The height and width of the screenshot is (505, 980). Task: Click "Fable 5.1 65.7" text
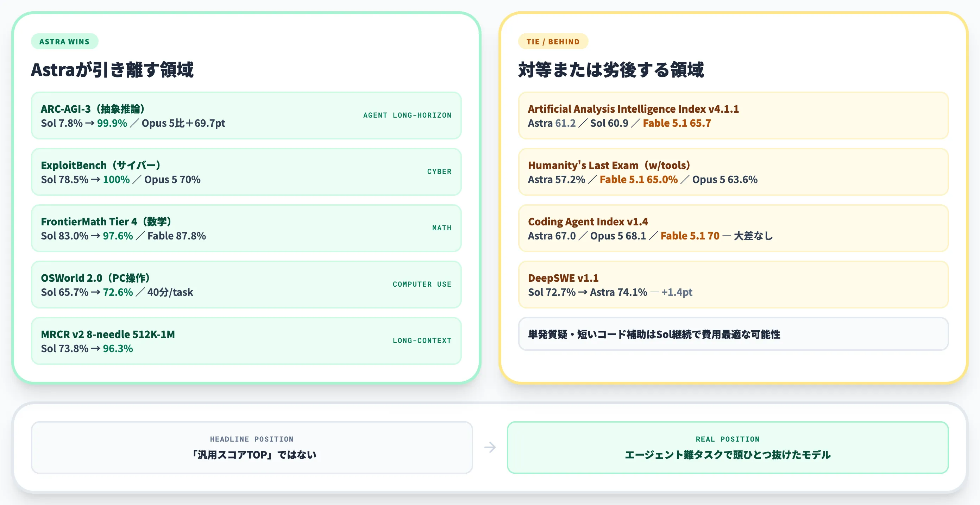pyautogui.click(x=677, y=123)
